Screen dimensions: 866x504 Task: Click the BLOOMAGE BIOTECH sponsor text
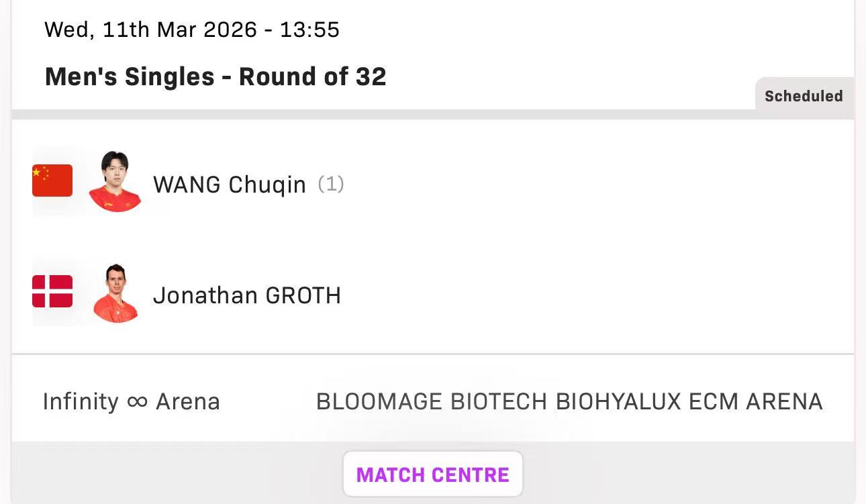pyautogui.click(x=431, y=401)
